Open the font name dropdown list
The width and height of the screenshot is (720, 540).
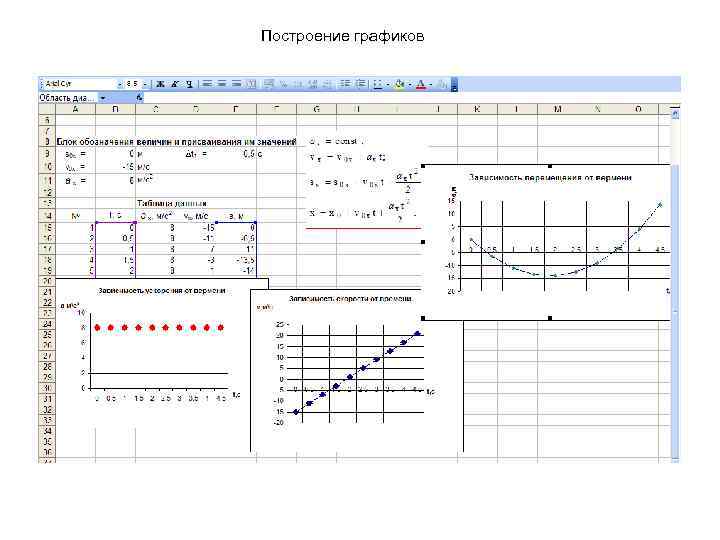(x=120, y=84)
